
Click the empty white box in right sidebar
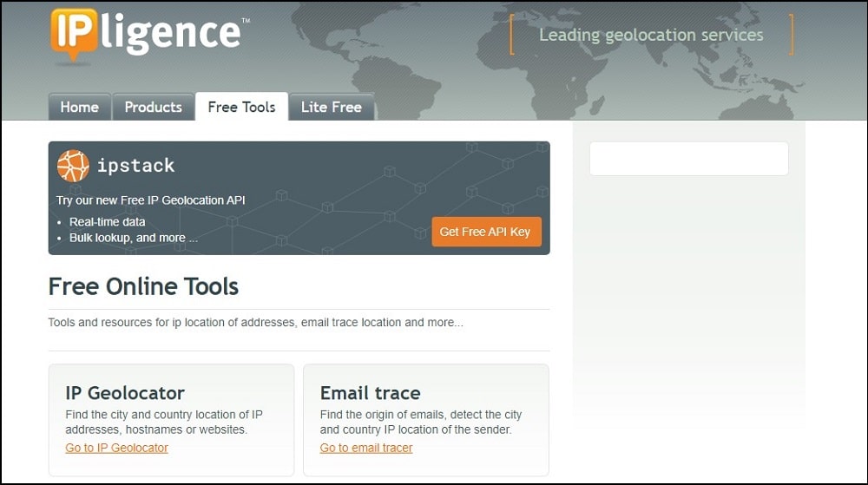coord(689,159)
